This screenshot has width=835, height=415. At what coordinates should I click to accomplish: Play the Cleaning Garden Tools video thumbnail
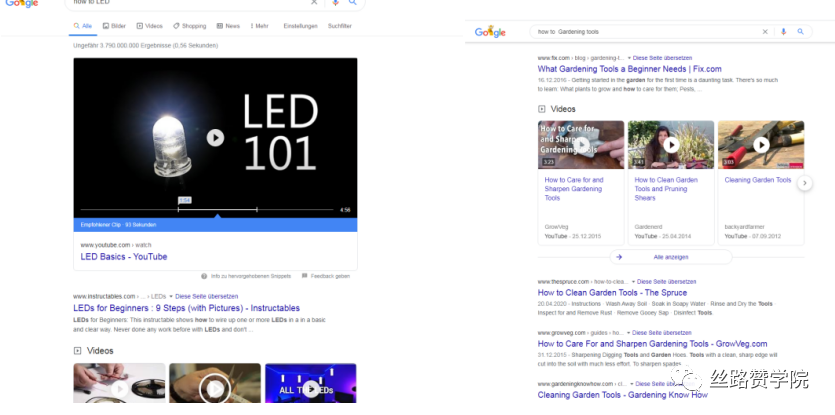coord(761,144)
